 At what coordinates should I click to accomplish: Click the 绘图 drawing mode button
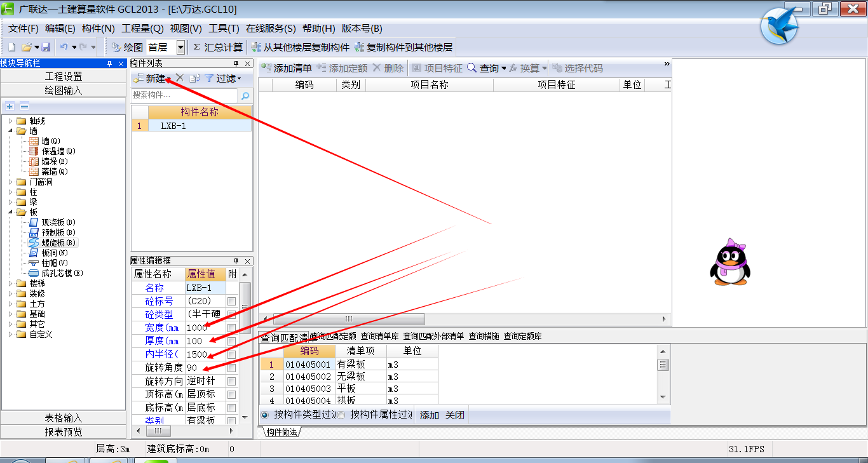coord(127,47)
